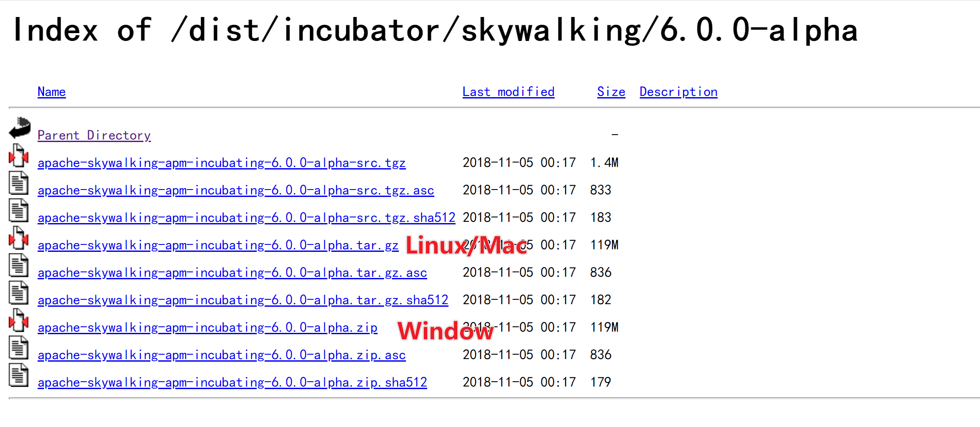Click the date on the alpha.zip.sha512 row
This screenshot has height=427, width=980.
[x=519, y=382]
